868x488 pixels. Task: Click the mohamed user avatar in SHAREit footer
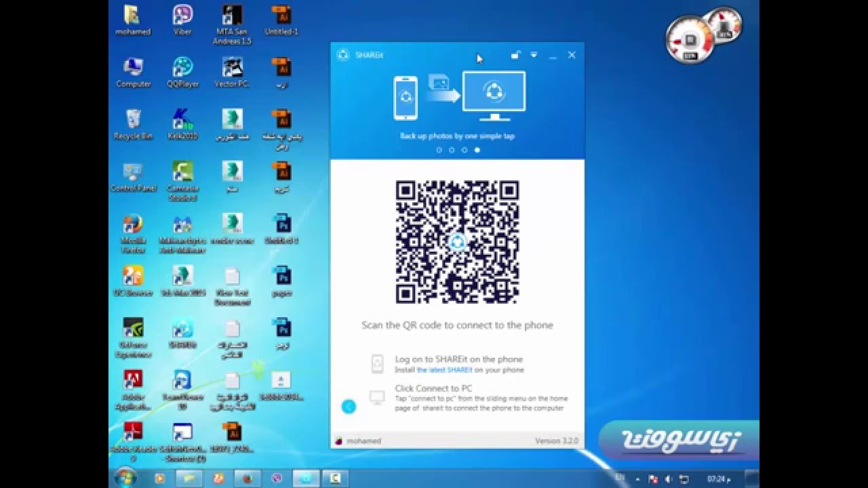(339, 441)
